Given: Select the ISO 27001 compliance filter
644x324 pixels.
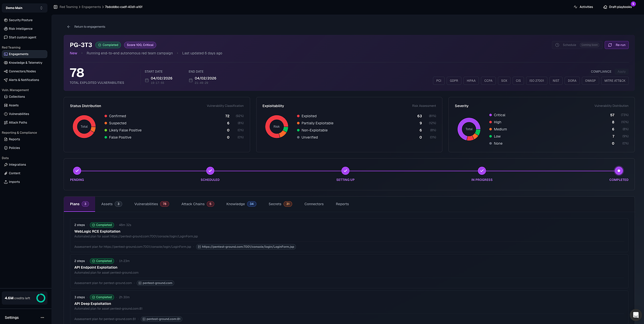Looking at the screenshot, I should (x=537, y=80).
